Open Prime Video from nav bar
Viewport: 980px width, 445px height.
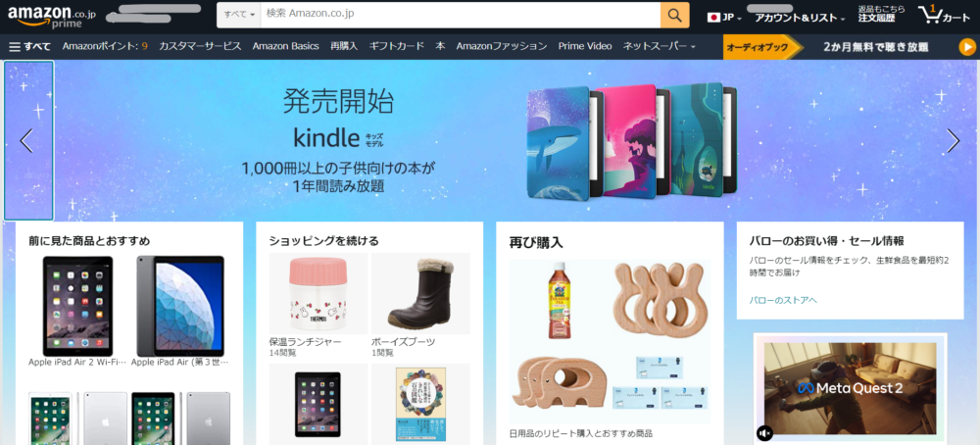click(x=585, y=46)
